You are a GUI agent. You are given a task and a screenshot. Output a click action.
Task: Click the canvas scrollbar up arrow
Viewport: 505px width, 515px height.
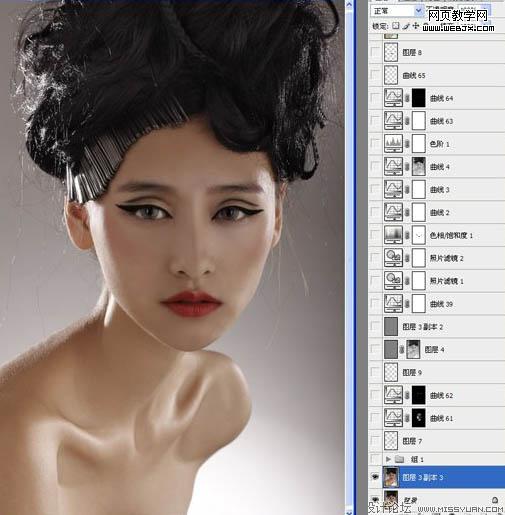coord(349,5)
